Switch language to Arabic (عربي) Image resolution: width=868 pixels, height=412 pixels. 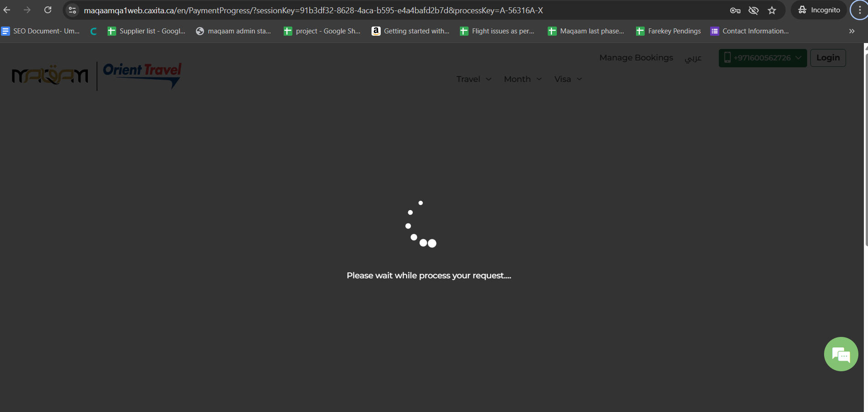coord(693,58)
